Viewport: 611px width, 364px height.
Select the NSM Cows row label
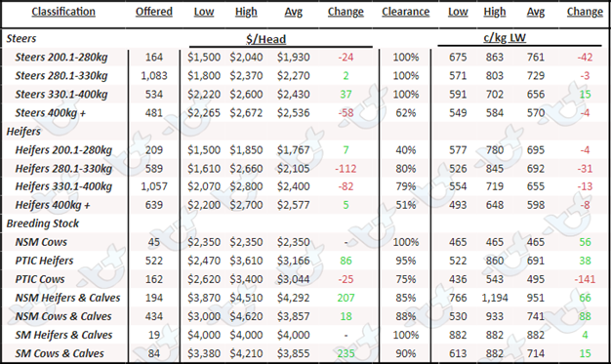pyautogui.click(x=41, y=242)
